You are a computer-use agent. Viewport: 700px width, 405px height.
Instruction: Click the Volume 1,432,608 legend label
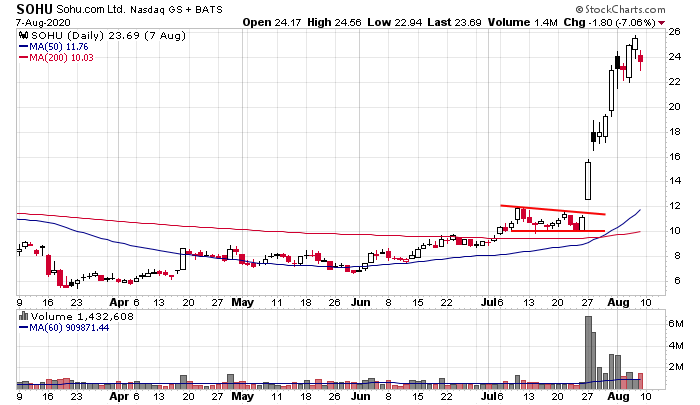[82, 317]
